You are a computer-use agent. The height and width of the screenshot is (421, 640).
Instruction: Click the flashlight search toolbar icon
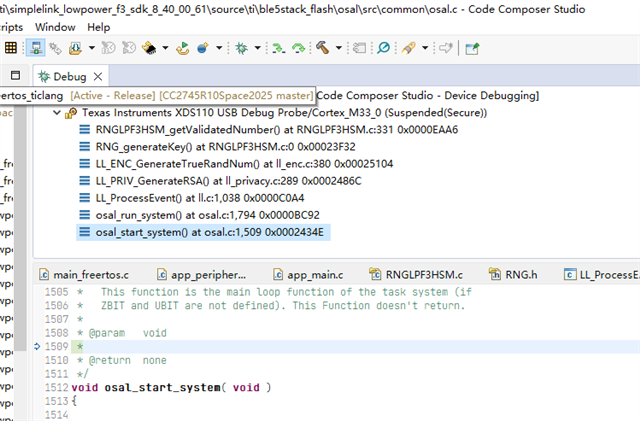coord(409,48)
